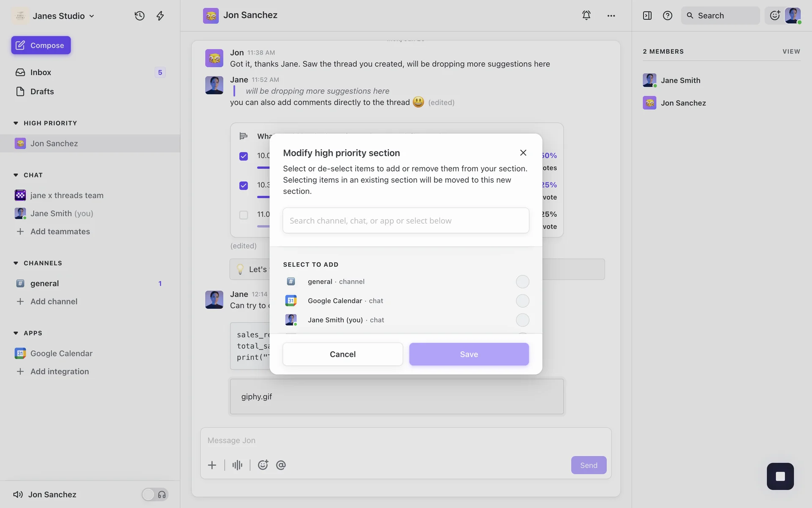
Task: Open the three-dot more options menu
Action: [611, 16]
